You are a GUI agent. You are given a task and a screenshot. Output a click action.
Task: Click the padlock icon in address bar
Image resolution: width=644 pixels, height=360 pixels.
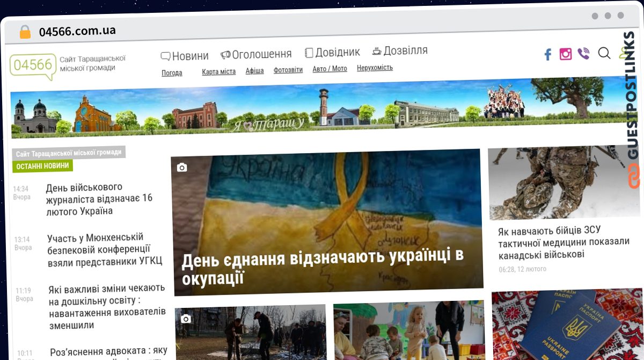(x=25, y=32)
